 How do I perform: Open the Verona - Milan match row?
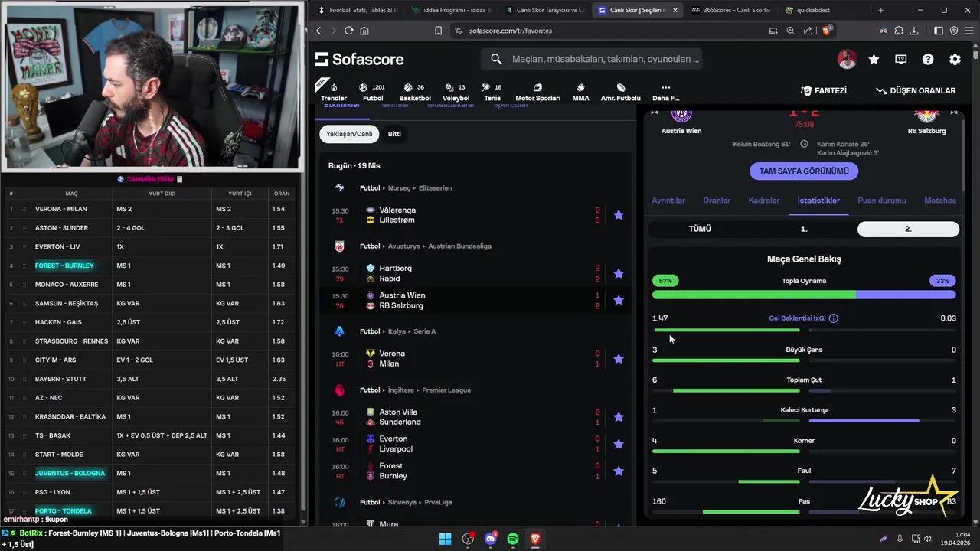tap(475, 359)
